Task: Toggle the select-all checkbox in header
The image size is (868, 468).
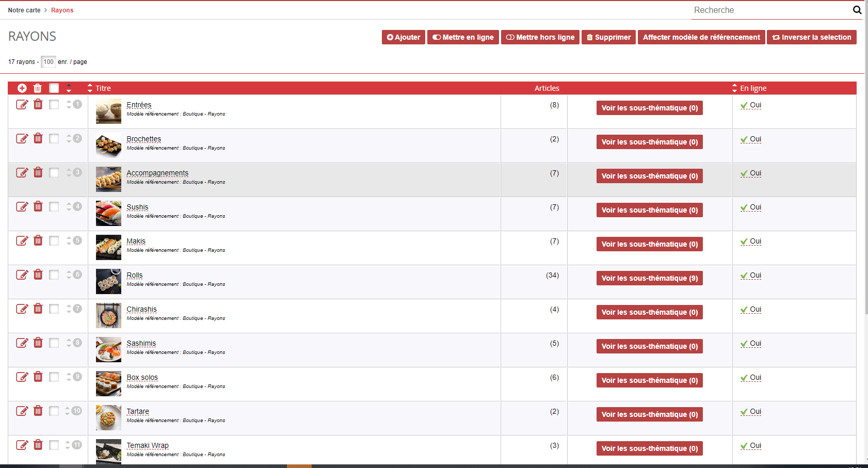Action: 54,88
